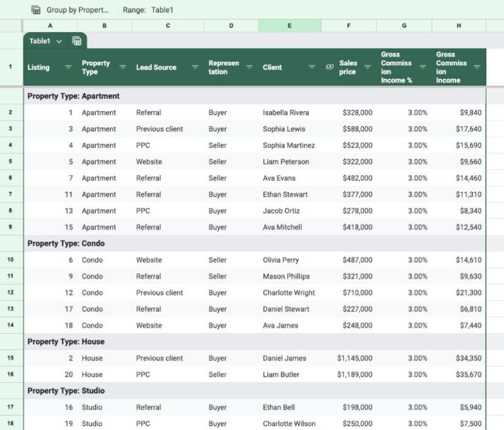Click the Isabella Rivera client cell

(285, 113)
